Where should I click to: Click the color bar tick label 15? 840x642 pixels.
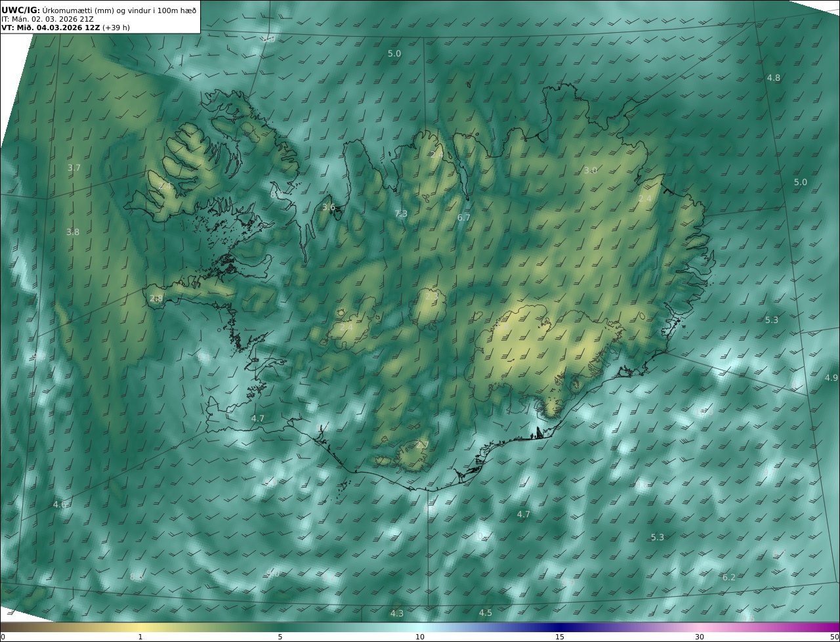560,637
